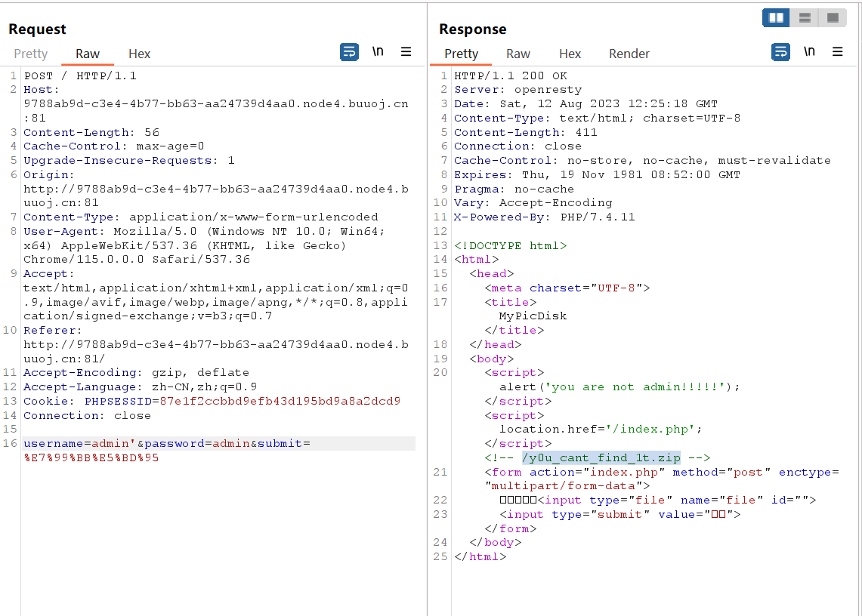862x616 pixels.
Task: Click the location.href='/index.php' line
Action: pyautogui.click(x=601, y=430)
